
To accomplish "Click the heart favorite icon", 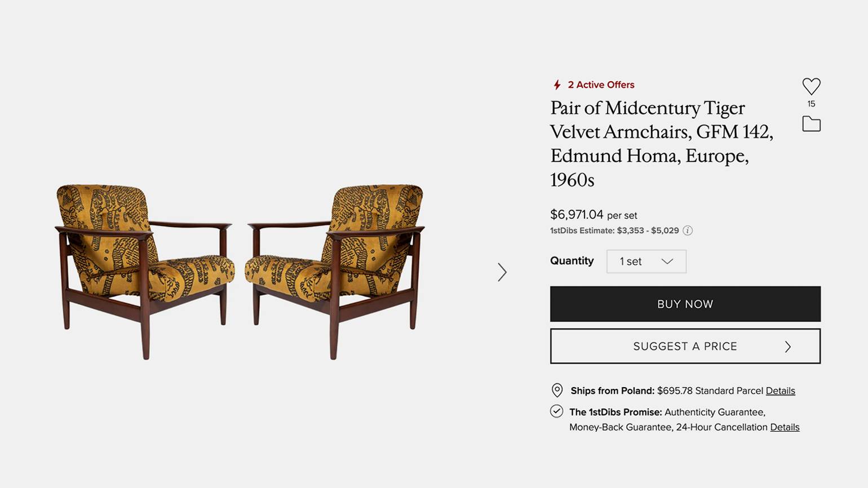I will click(811, 86).
